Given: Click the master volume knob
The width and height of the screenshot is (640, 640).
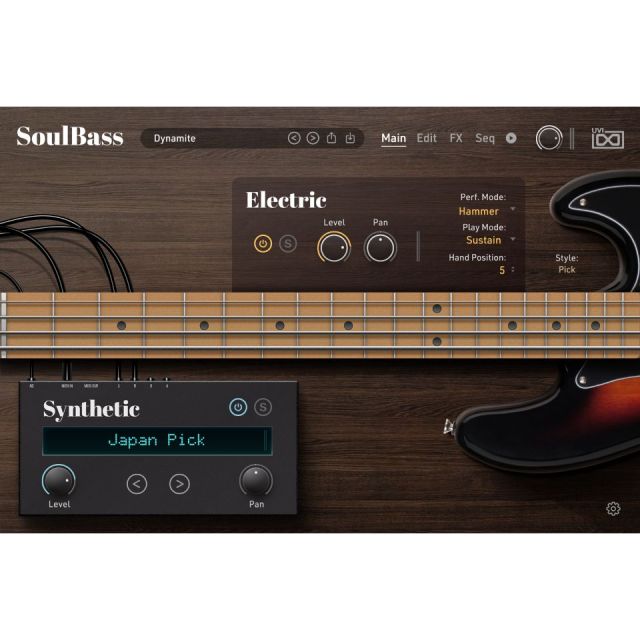Looking at the screenshot, I should coord(549,138).
